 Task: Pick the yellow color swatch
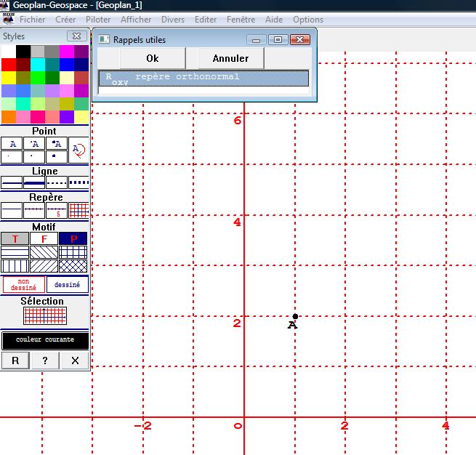[8, 77]
